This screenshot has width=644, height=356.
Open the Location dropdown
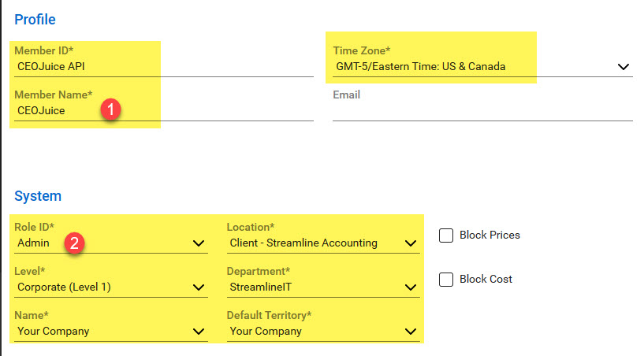click(x=323, y=243)
